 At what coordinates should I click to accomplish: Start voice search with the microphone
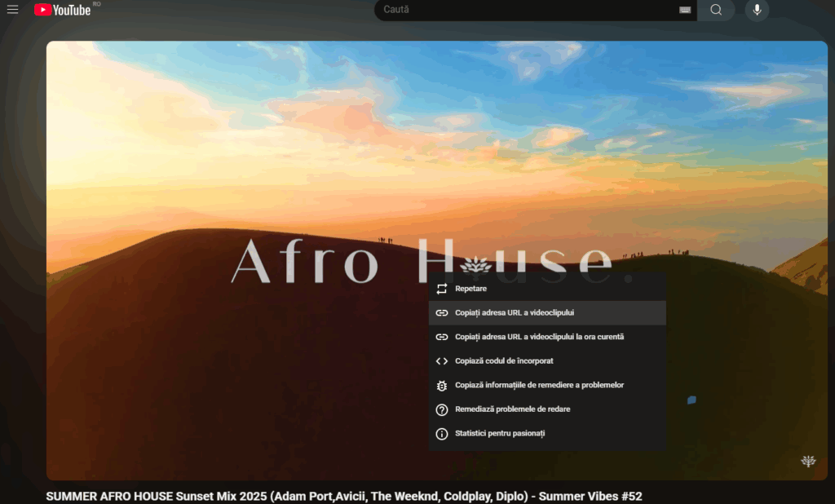pos(757,10)
